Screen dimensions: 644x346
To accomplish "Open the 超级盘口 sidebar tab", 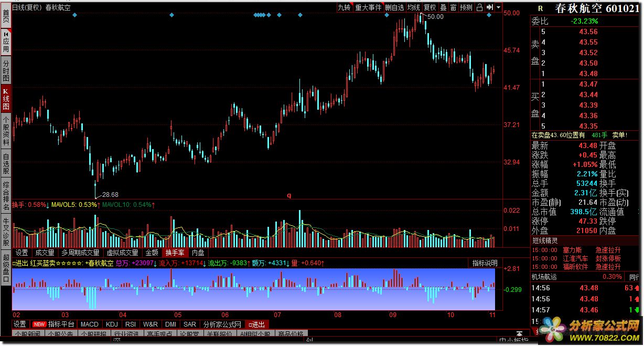I will click(6, 268).
